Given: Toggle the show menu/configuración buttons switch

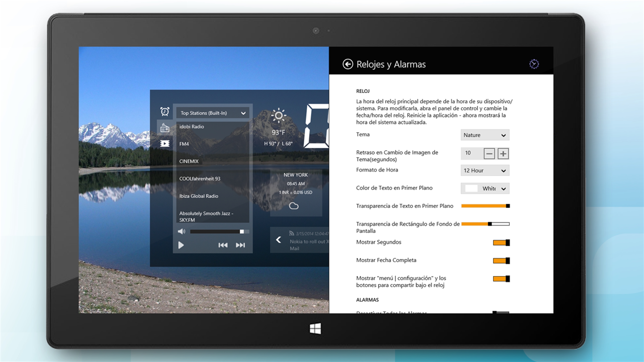Looking at the screenshot, I should click(501, 279).
